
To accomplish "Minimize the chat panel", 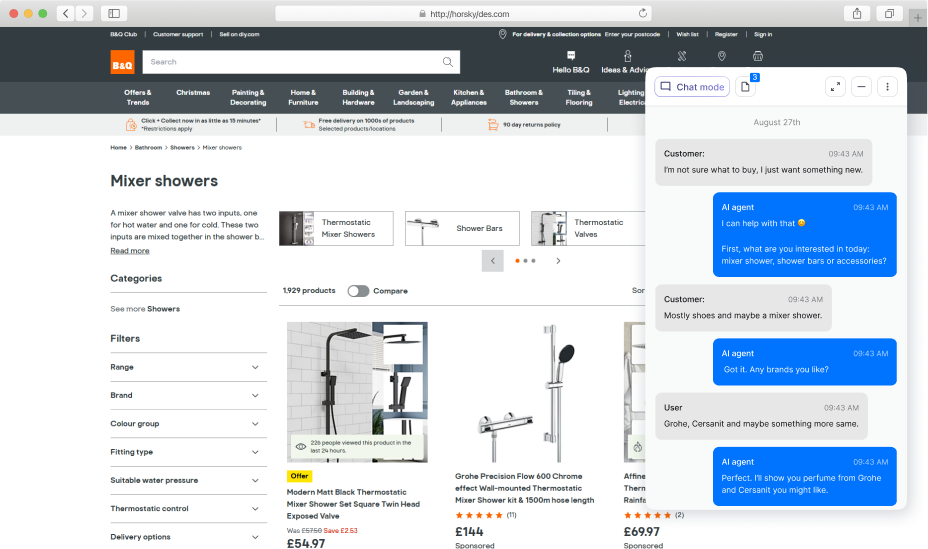I will pyautogui.click(x=862, y=87).
